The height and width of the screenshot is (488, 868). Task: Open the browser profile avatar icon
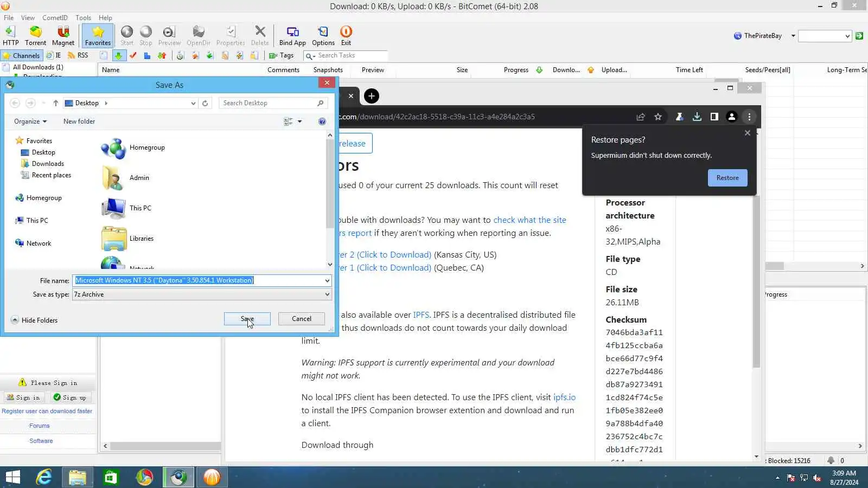coord(732,117)
